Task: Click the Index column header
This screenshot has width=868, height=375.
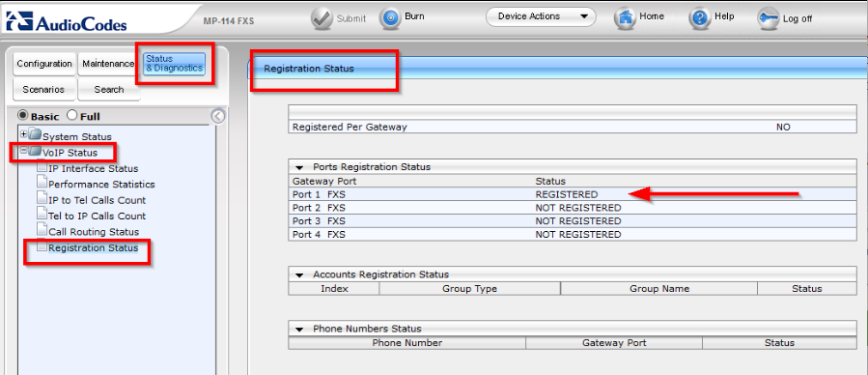Action: pos(334,289)
